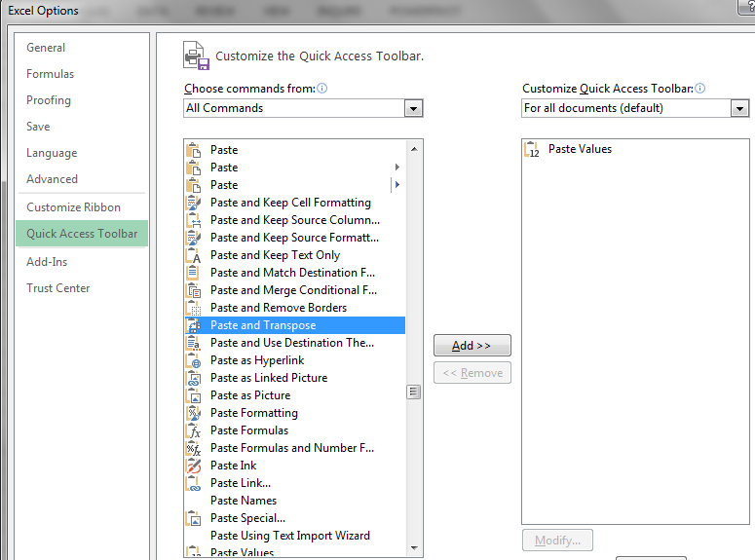Select the Paste Ink row text
The width and height of the screenshot is (755, 560).
[234, 466]
